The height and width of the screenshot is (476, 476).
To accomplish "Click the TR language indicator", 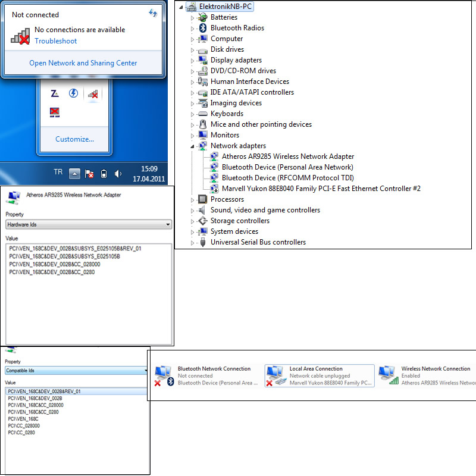I will (58, 172).
